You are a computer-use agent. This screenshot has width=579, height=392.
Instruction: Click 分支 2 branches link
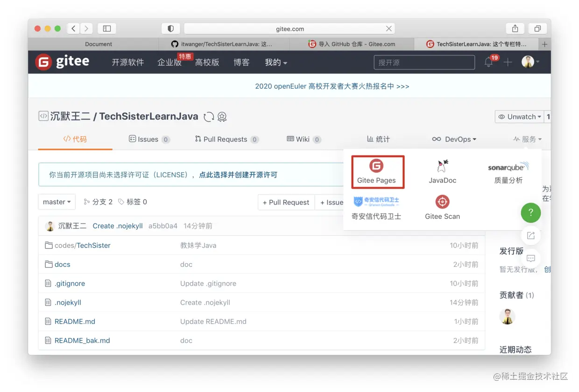98,202
